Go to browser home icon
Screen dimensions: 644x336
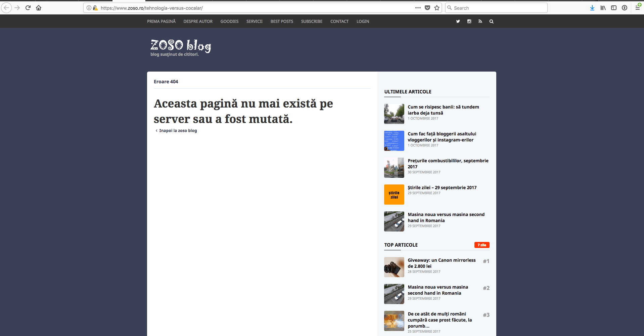pyautogui.click(x=39, y=8)
